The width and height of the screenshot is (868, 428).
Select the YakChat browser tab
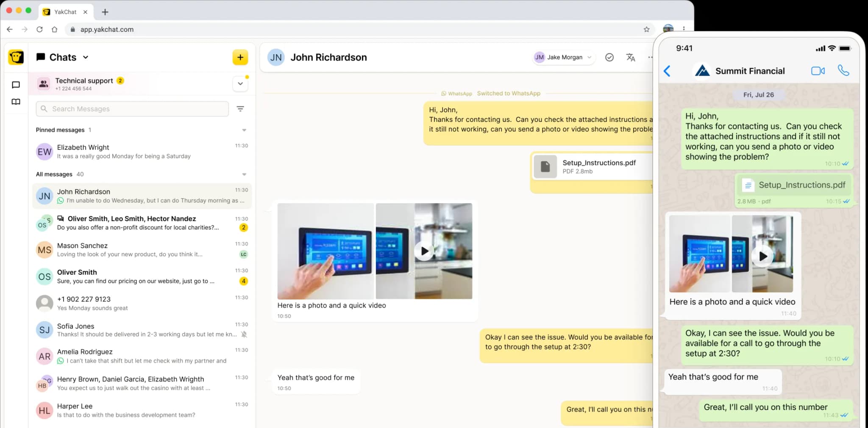click(x=65, y=12)
